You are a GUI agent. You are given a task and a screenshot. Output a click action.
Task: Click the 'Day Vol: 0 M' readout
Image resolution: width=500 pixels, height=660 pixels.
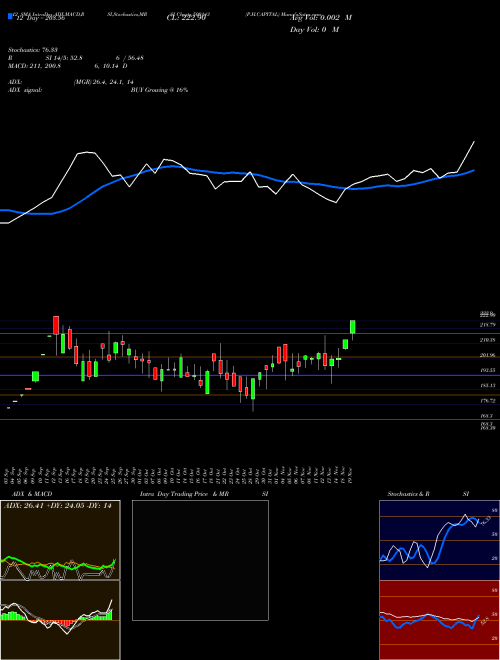pos(314,29)
